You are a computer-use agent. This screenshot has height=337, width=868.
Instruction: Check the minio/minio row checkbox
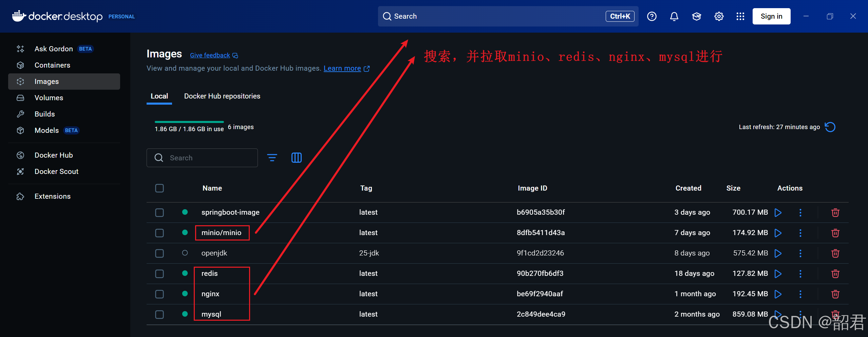pos(159,233)
